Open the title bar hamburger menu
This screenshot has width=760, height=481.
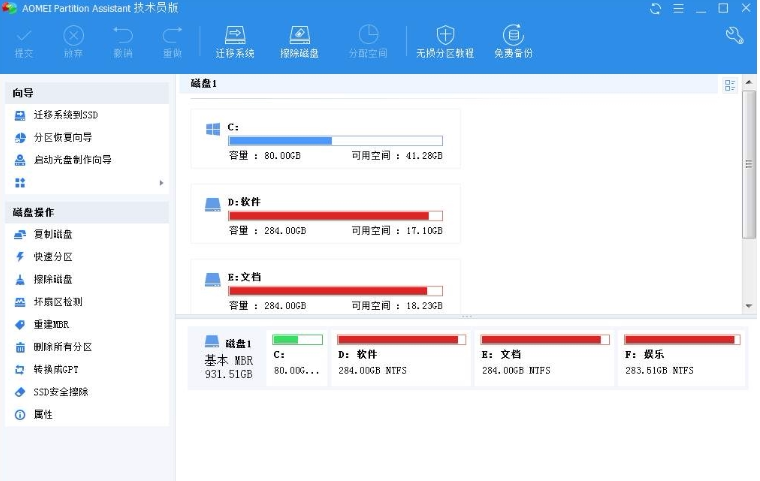tap(679, 9)
